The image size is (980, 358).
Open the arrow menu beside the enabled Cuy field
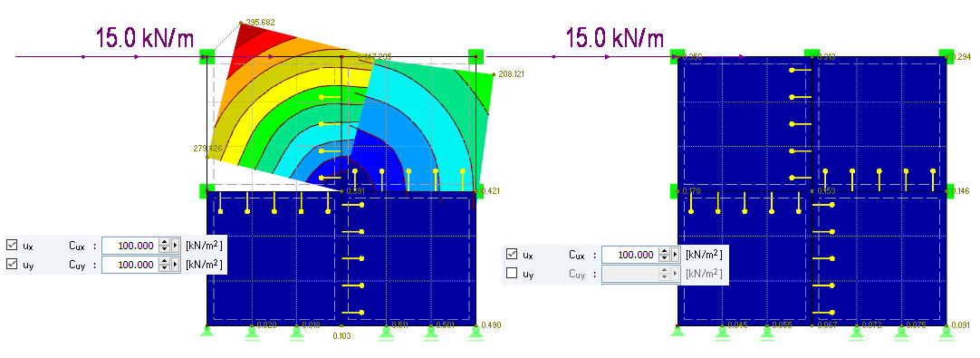pos(175,265)
